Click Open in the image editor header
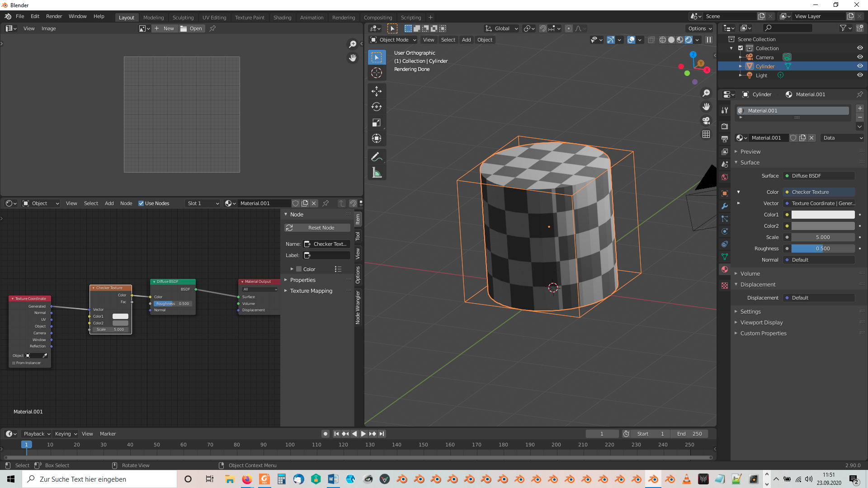Screen dimensions: 868x488 coord(192,28)
